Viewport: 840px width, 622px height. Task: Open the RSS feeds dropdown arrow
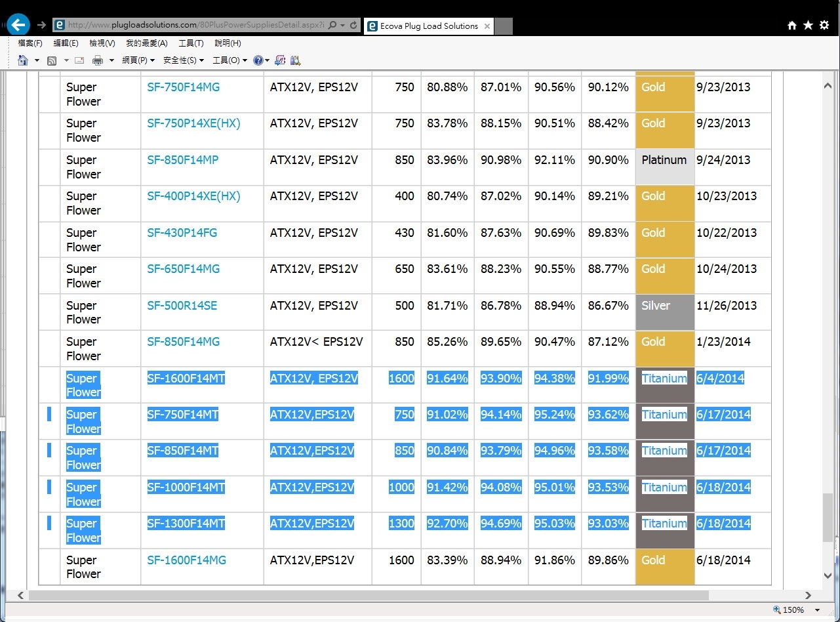[66, 60]
